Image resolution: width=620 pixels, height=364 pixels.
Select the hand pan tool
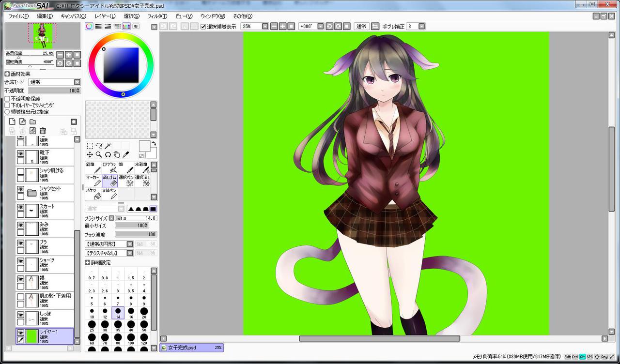point(117,154)
